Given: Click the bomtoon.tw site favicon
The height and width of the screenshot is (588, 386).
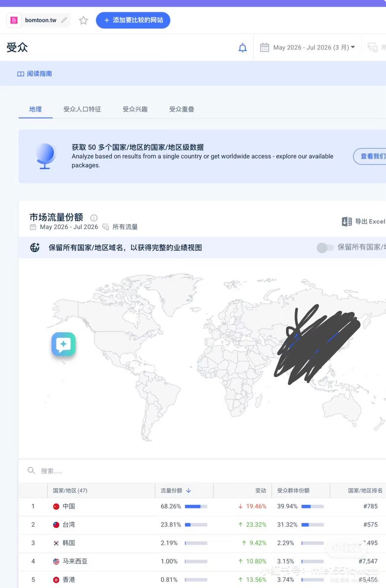Looking at the screenshot, I should 14,20.
